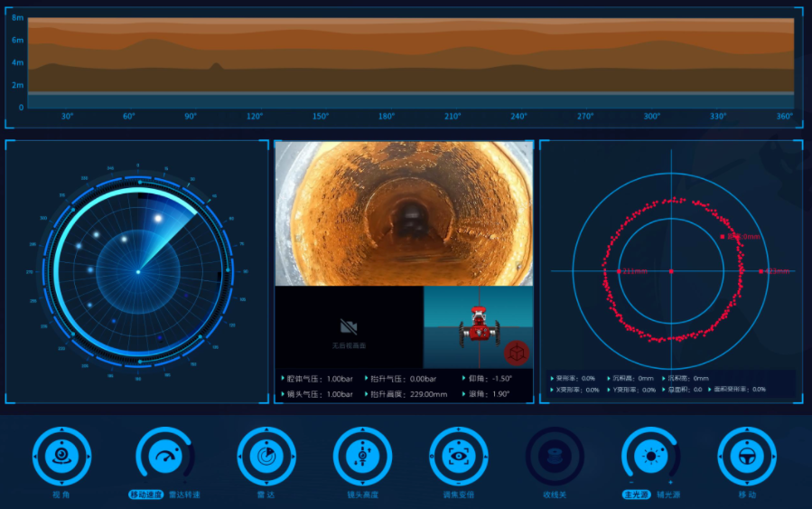Select the 主光源 main light toggle
The image size is (812, 509).
coord(636,495)
